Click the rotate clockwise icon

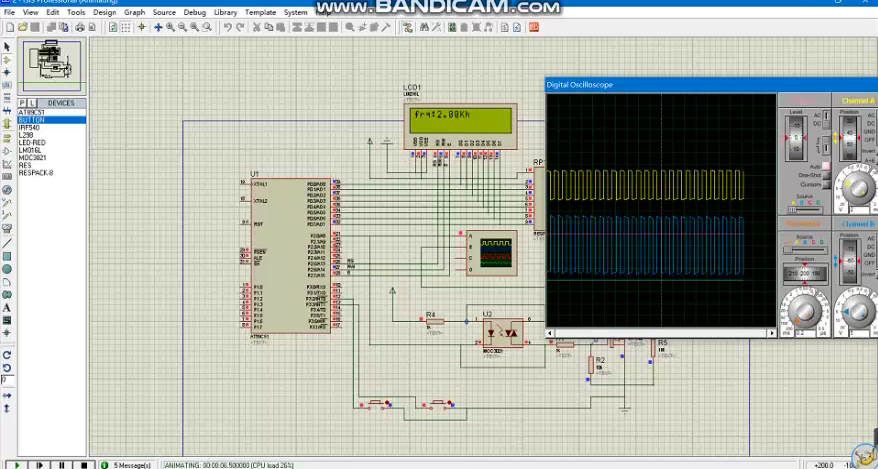(7, 355)
